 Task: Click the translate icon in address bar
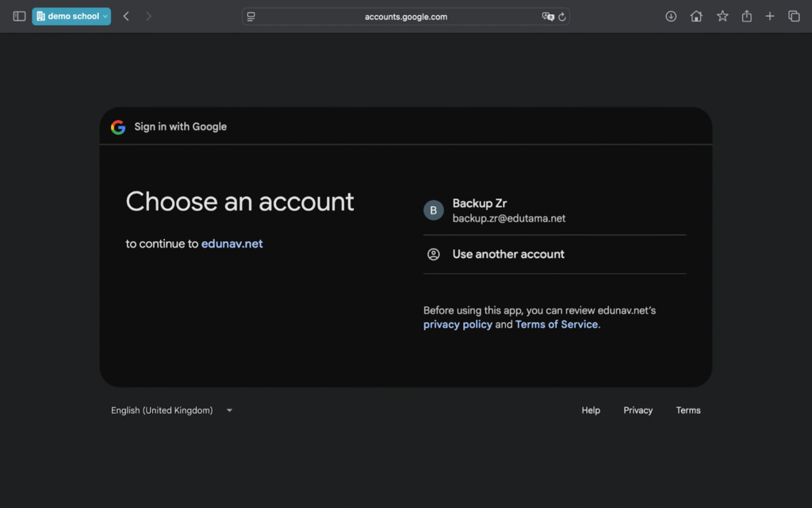point(547,17)
